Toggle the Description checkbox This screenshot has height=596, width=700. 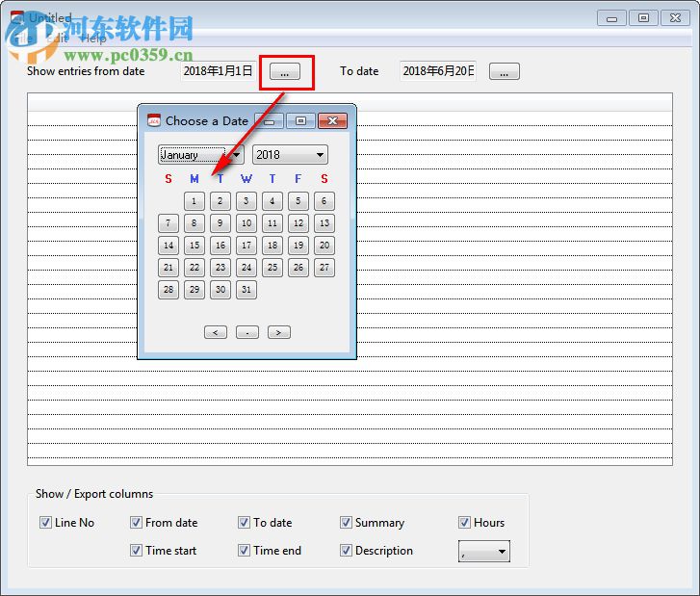(346, 551)
